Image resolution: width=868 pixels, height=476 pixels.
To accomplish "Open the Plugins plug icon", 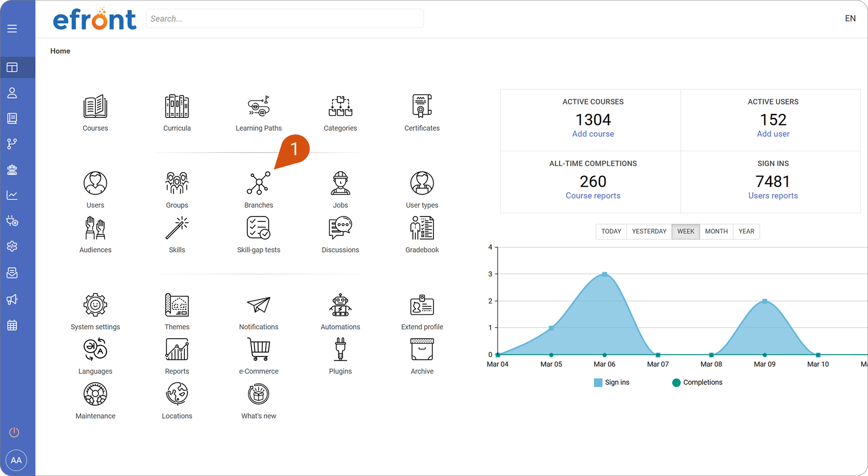I will coord(340,349).
